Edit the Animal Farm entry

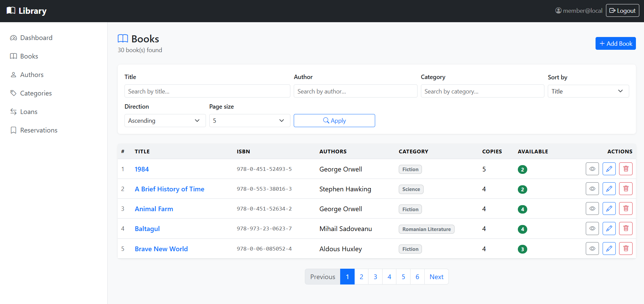click(x=609, y=208)
